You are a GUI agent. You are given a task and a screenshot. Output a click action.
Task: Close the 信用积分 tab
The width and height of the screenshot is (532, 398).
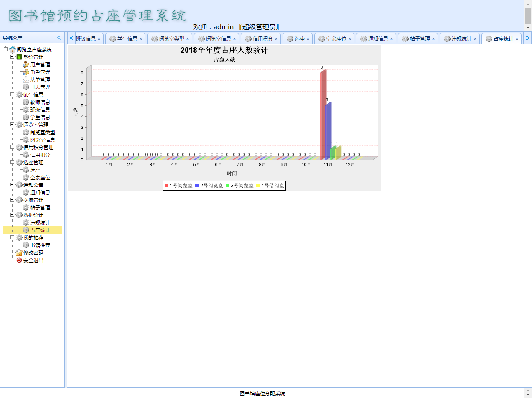coord(276,39)
